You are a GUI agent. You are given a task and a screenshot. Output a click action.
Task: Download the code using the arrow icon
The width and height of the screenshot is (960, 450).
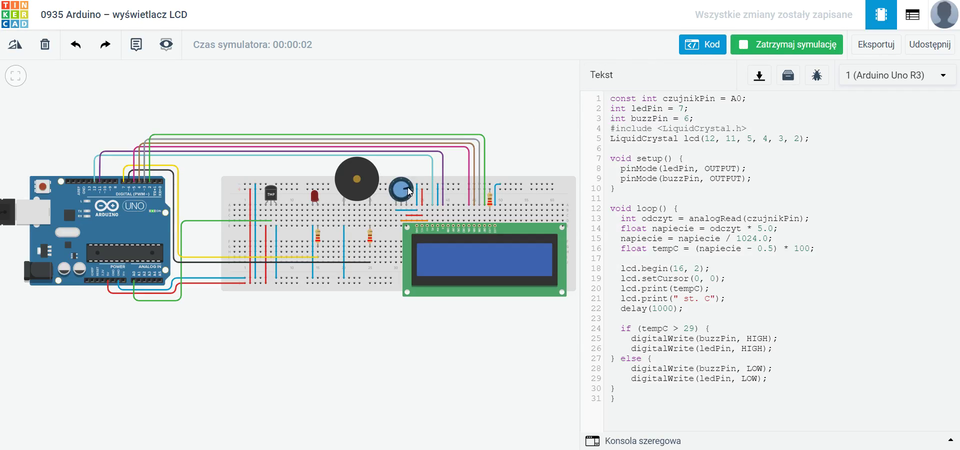click(x=759, y=75)
